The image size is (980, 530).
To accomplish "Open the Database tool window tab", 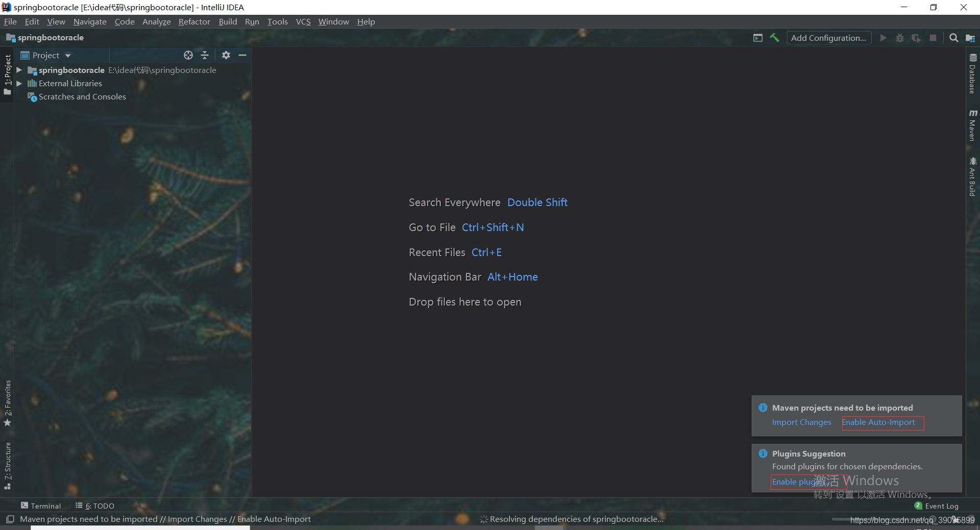I will click(x=973, y=73).
